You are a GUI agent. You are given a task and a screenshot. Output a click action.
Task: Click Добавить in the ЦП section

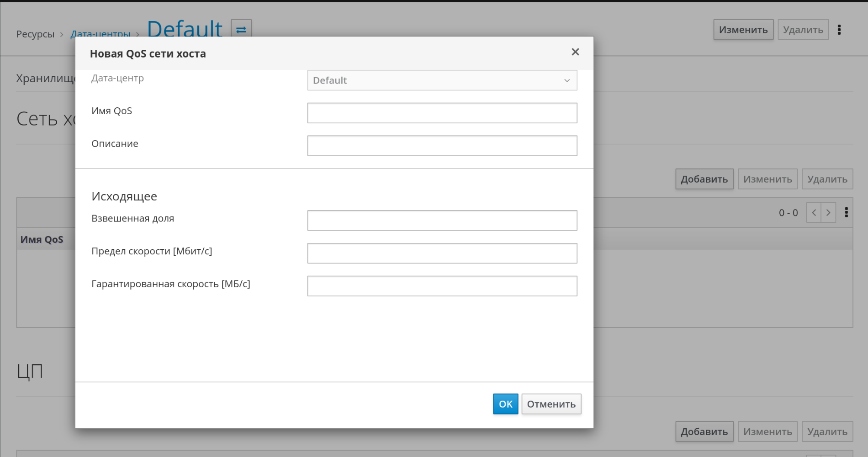click(704, 431)
